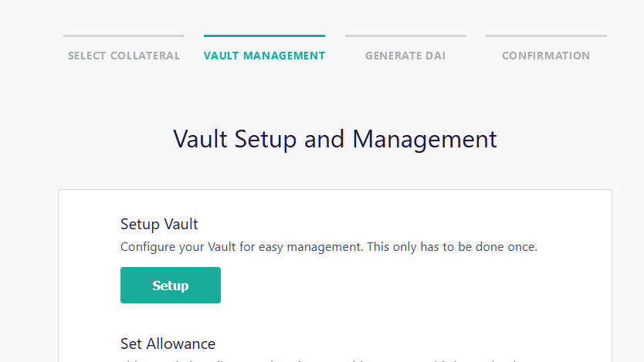Viewport: 644px width, 362px height.
Task: Click the word and in the large page title
Action: pyautogui.click(x=324, y=139)
